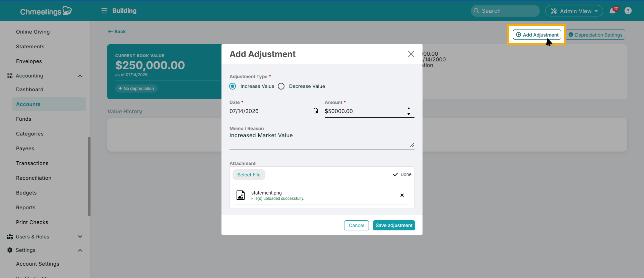Go to Reconciliation in sidebar
The height and width of the screenshot is (278, 644).
[x=34, y=178]
